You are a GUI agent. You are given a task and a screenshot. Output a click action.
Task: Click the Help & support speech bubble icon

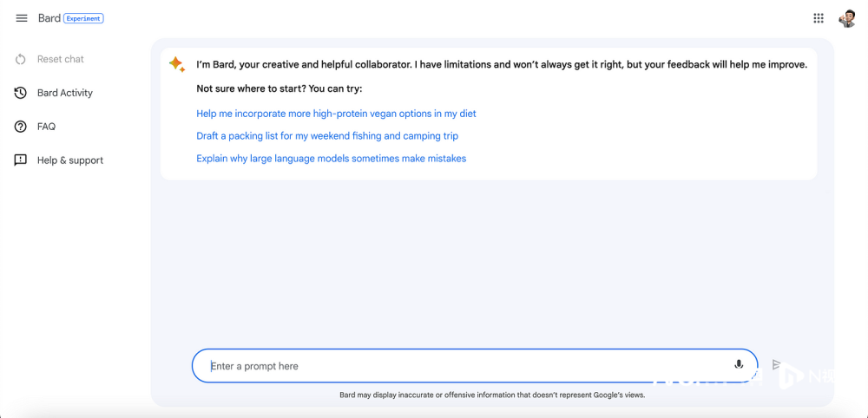(x=21, y=160)
